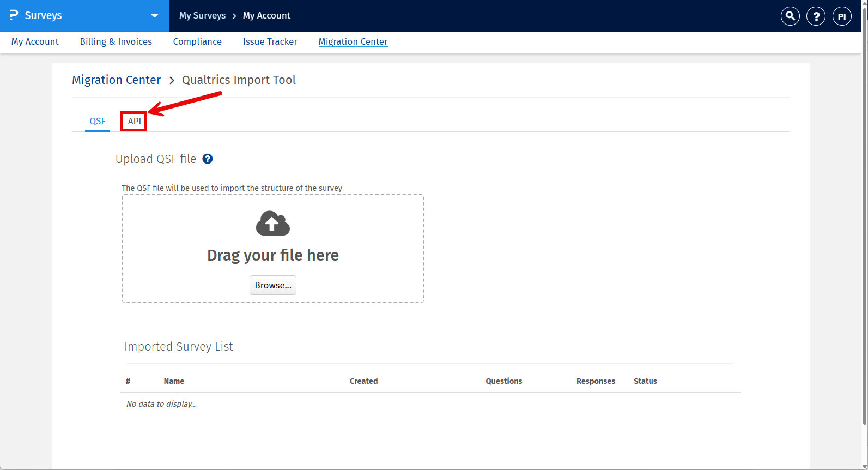868x470 pixels.
Task: Open the Issue Tracker section
Action: [x=270, y=41]
